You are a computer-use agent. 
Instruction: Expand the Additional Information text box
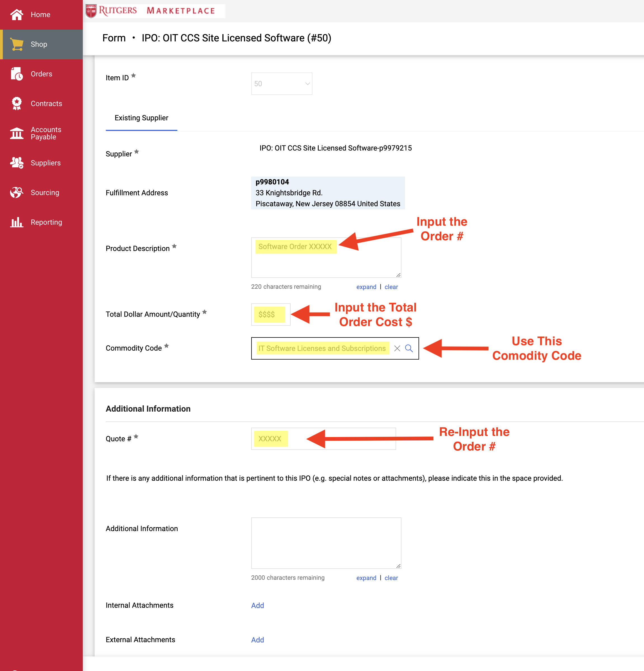pos(366,578)
